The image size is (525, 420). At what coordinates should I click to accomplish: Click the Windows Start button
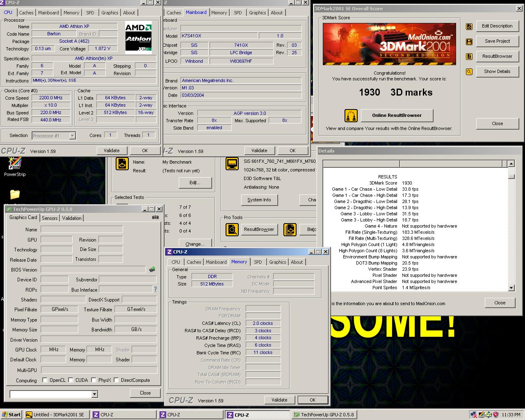[11, 415]
